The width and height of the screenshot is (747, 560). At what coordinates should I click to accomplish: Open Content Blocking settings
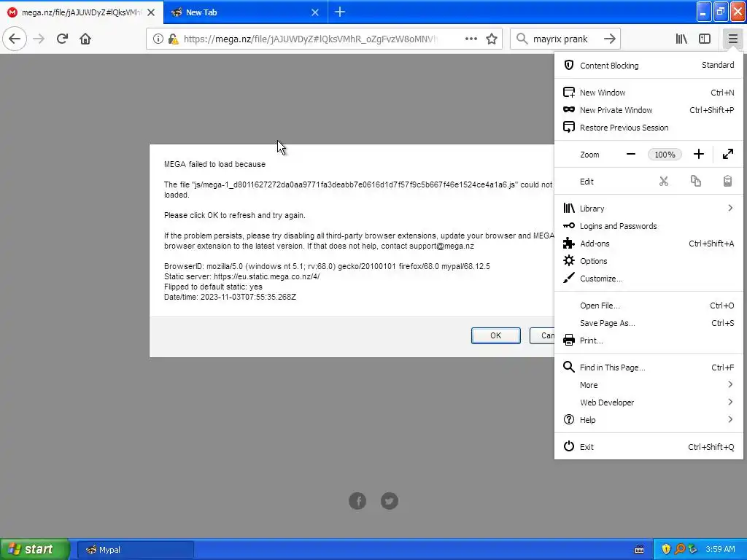pyautogui.click(x=649, y=65)
